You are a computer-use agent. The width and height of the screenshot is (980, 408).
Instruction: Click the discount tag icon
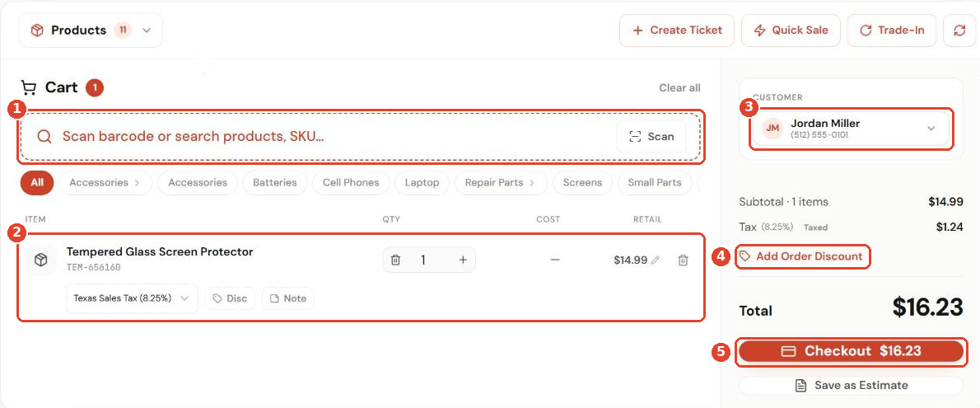point(745,256)
